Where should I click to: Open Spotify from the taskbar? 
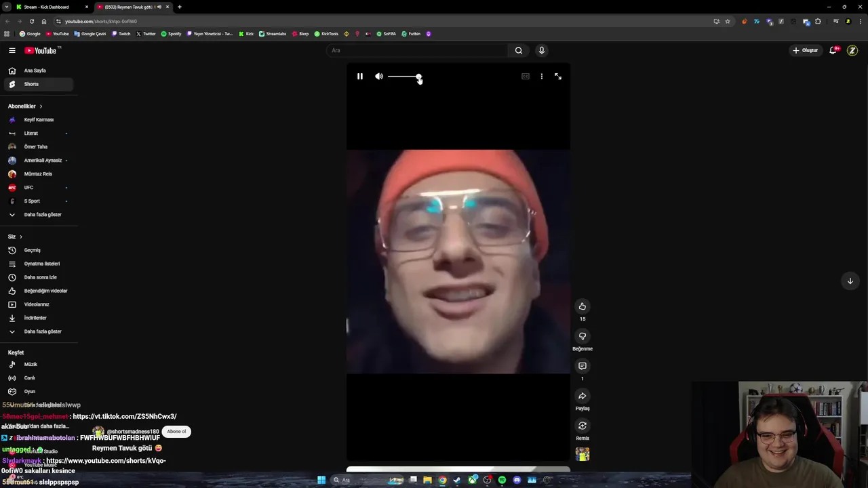click(x=502, y=480)
